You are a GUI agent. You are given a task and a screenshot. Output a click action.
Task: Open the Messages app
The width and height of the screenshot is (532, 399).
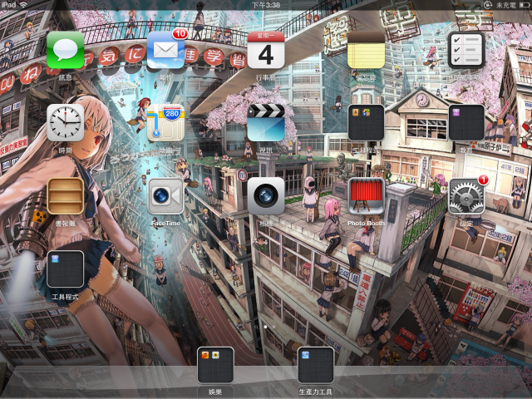coord(65,50)
